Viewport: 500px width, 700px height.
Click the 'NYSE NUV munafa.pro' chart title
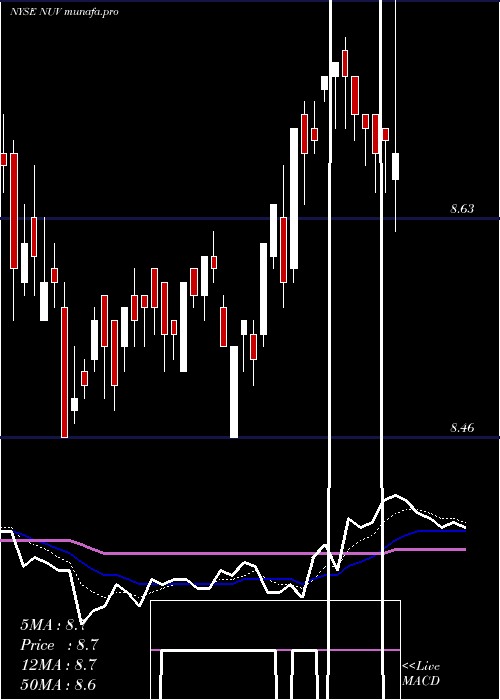pos(64,12)
